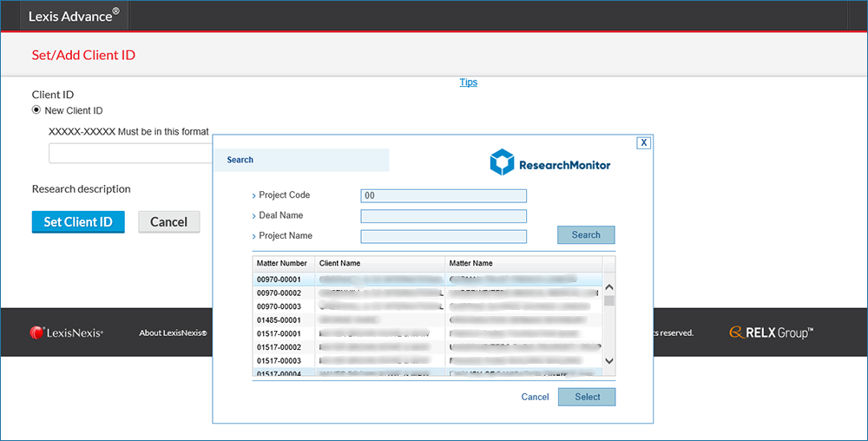Select matter row 00970-00001
The image size is (868, 441).
(x=428, y=279)
